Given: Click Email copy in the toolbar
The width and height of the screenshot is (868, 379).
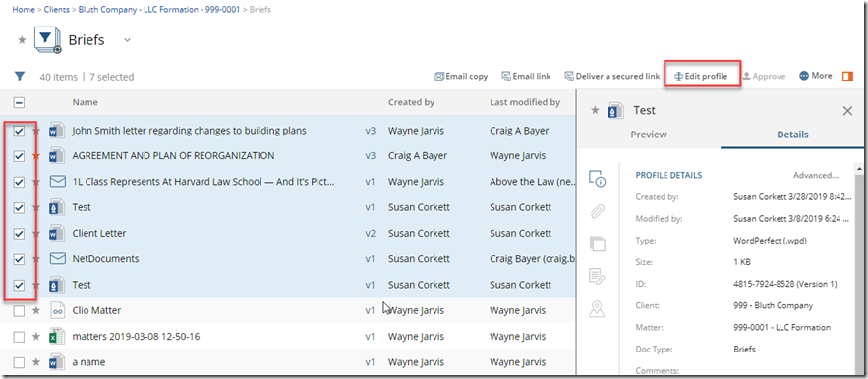Looking at the screenshot, I should (x=461, y=77).
